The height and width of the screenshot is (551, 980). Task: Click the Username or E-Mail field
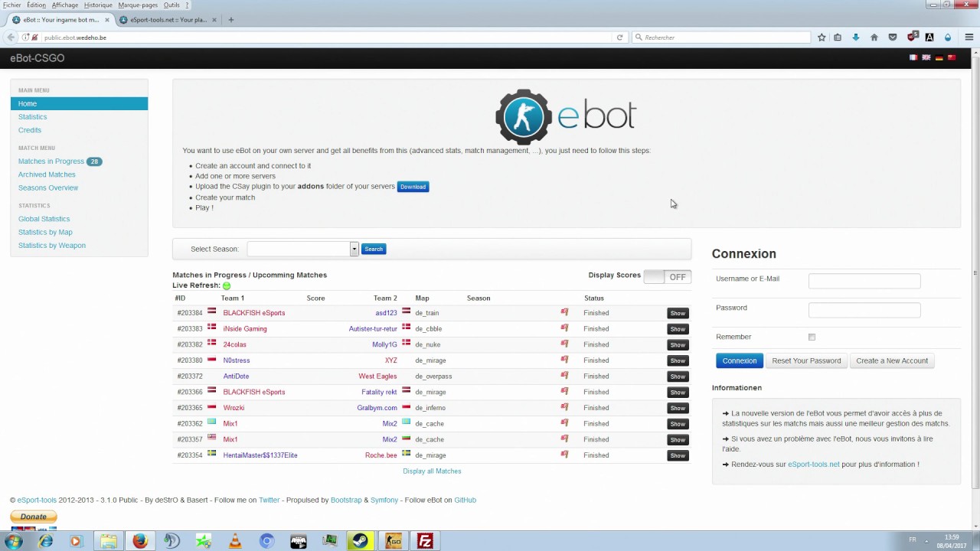click(x=864, y=281)
